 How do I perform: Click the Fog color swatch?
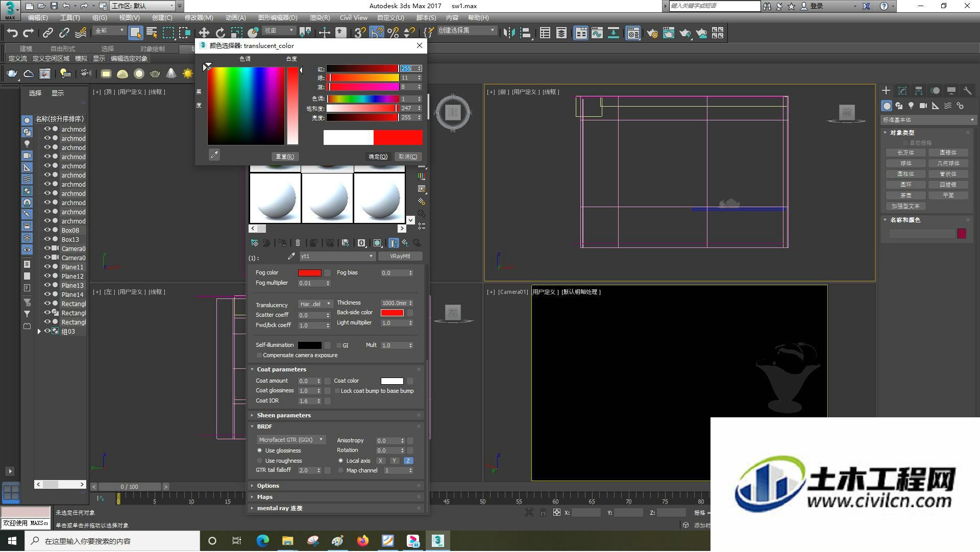coord(309,273)
